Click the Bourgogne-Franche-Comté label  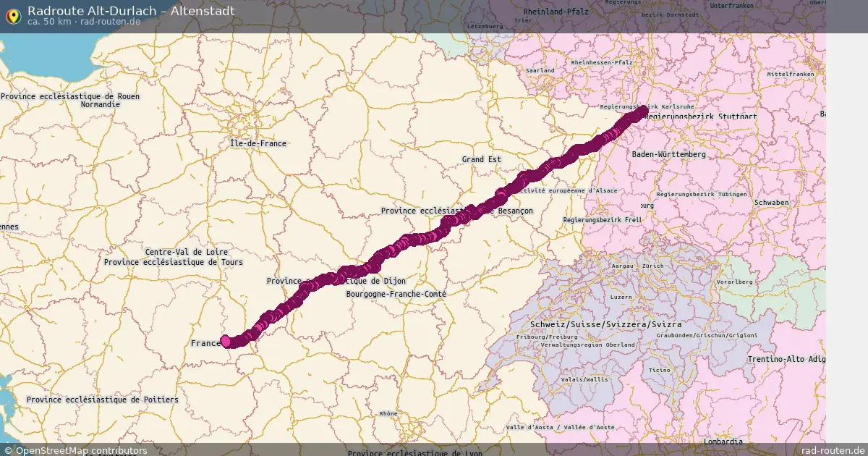click(x=396, y=294)
